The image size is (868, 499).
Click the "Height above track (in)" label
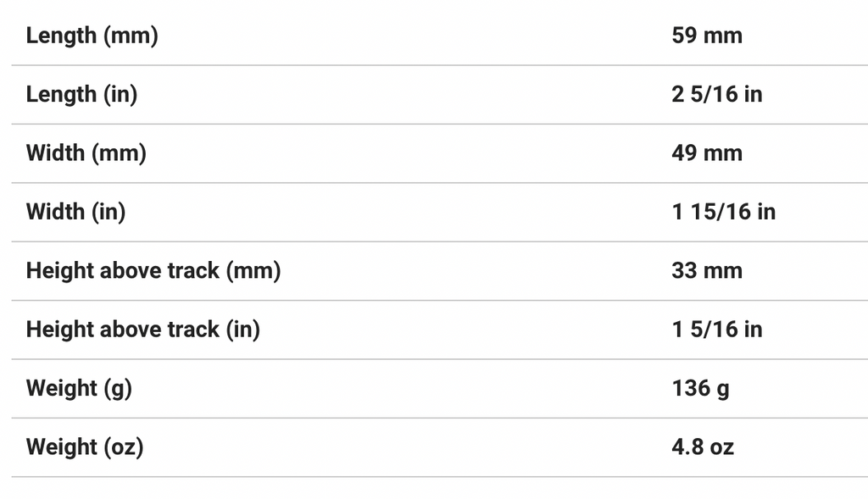click(142, 330)
